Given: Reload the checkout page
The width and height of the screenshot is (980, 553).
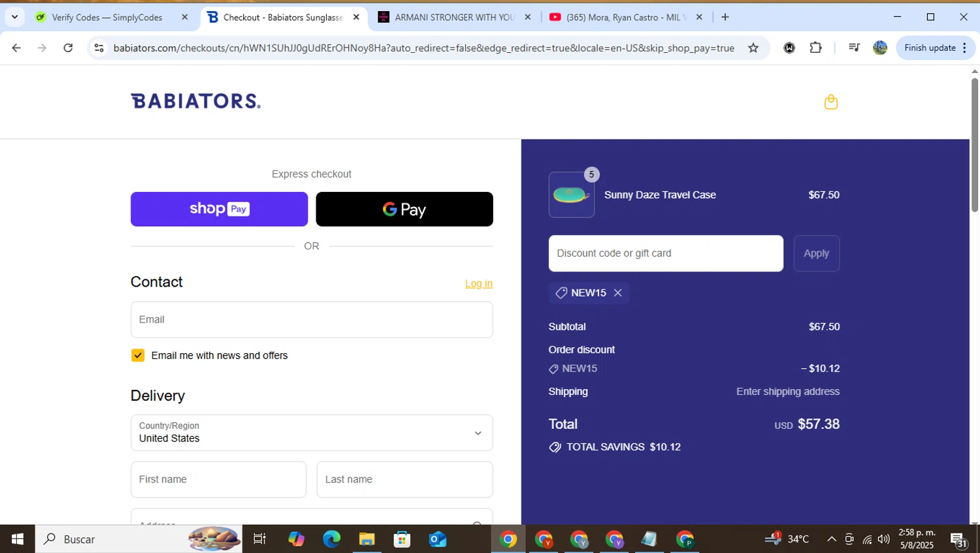Looking at the screenshot, I should coord(68,48).
